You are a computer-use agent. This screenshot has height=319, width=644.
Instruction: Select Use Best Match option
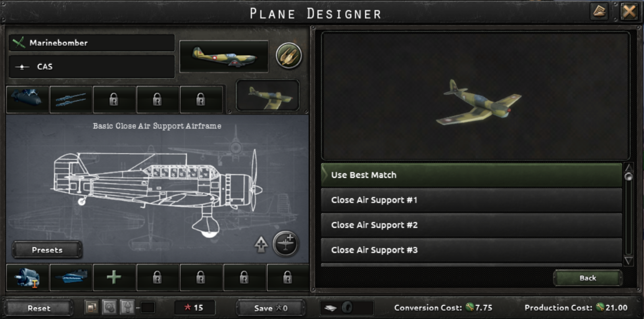471,175
